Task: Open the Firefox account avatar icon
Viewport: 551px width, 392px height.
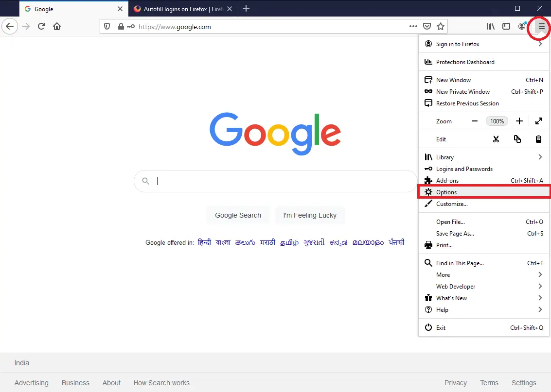Action: point(522,26)
